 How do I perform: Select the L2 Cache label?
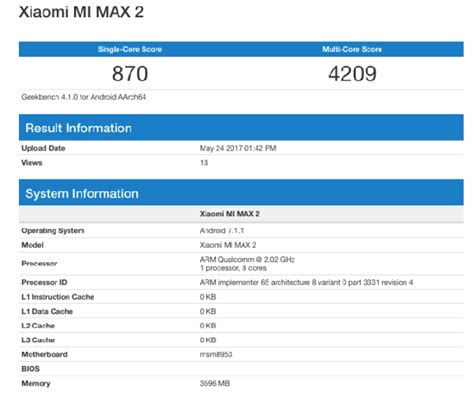coord(38,326)
